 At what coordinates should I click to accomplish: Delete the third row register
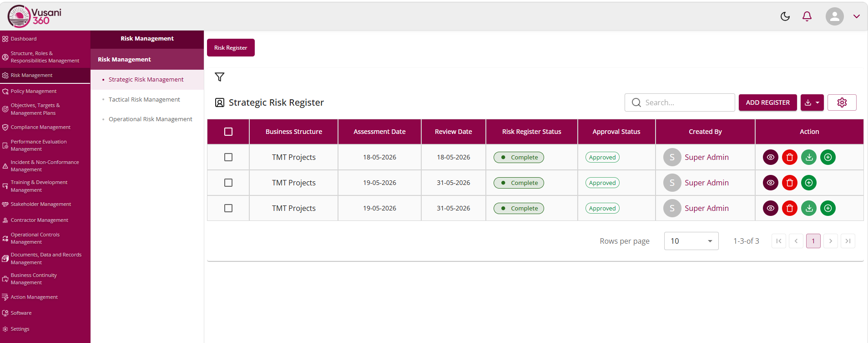pos(790,208)
